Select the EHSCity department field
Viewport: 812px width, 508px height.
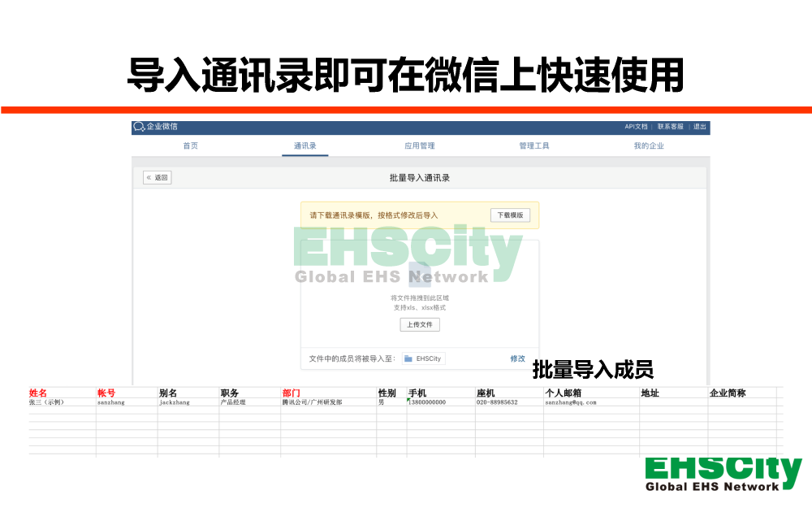coord(424,358)
